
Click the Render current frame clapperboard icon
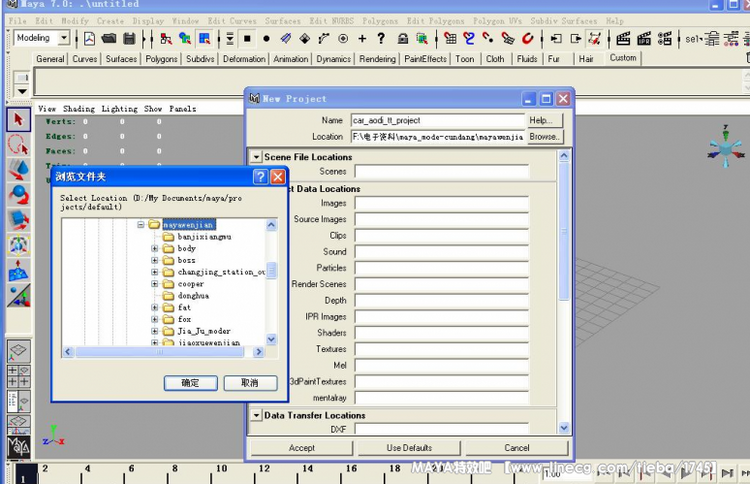tap(623, 39)
